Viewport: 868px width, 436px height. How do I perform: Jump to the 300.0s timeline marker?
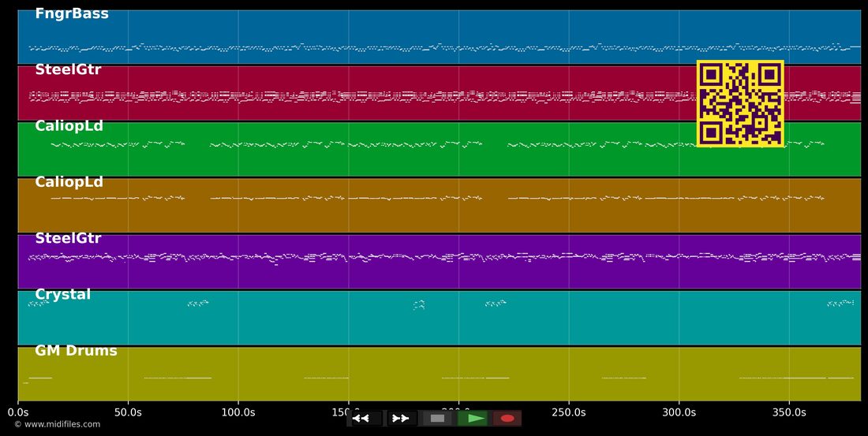point(679,412)
